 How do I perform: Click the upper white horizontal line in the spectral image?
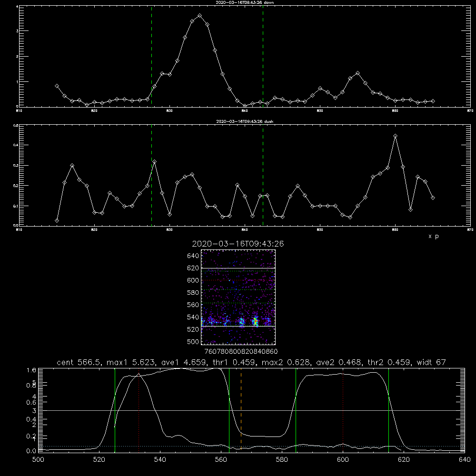click(x=238, y=268)
